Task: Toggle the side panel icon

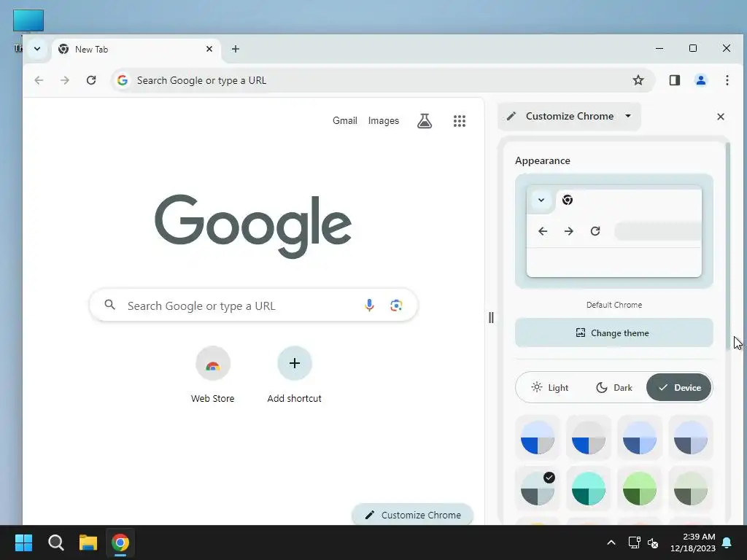Action: click(x=675, y=80)
